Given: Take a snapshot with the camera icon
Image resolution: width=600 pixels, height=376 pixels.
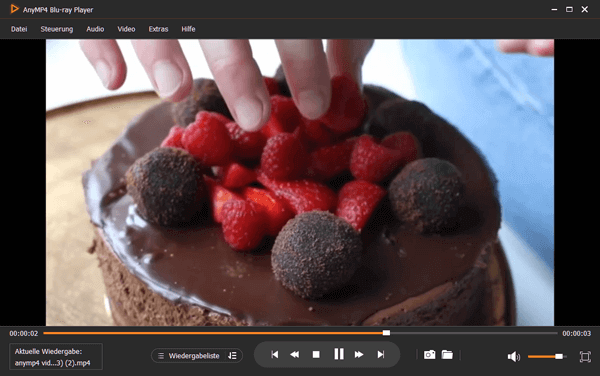Looking at the screenshot, I should pos(429,355).
